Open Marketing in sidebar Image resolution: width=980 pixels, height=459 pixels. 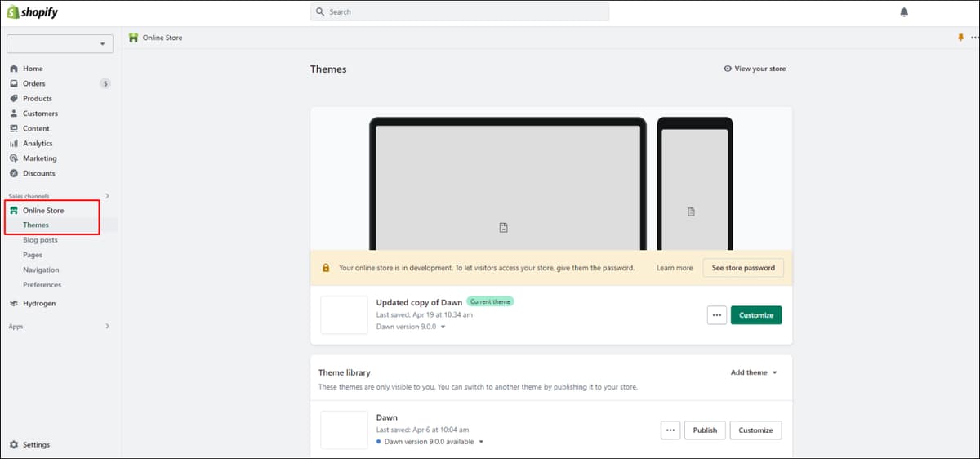[40, 158]
